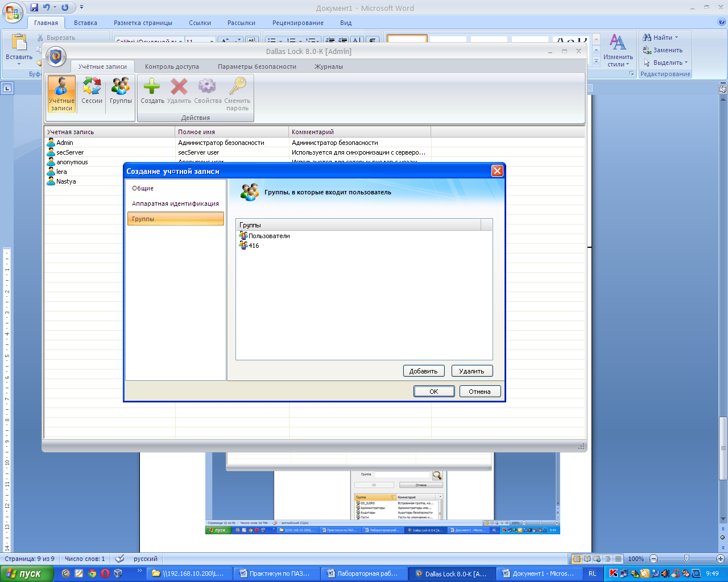The height and width of the screenshot is (582, 728).
Task: Show hidden quick launch items chevron
Action: (x=140, y=571)
